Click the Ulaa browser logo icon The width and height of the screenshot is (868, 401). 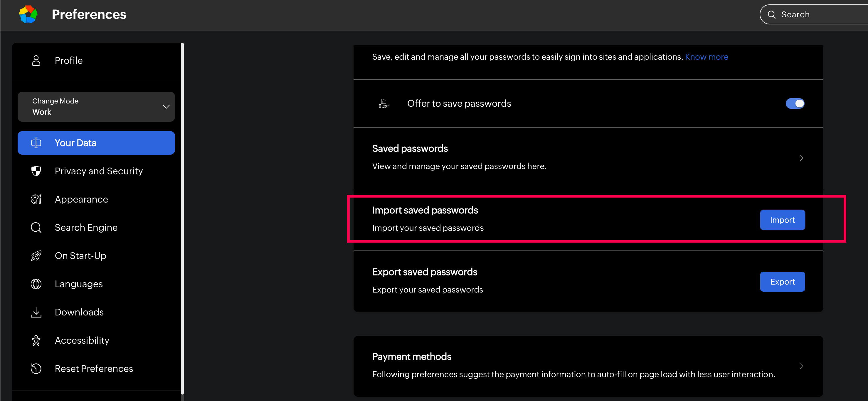click(28, 14)
